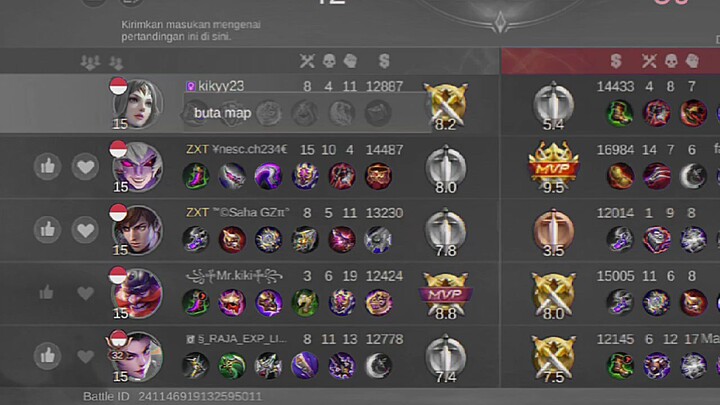
Task: Click the gold dollar column icon
Action: (x=384, y=61)
